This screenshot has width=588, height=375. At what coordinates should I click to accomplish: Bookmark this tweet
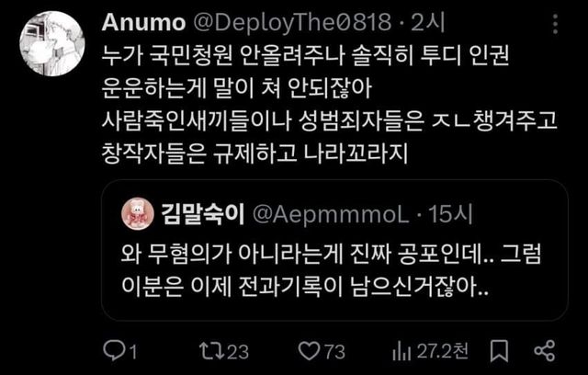499,351
